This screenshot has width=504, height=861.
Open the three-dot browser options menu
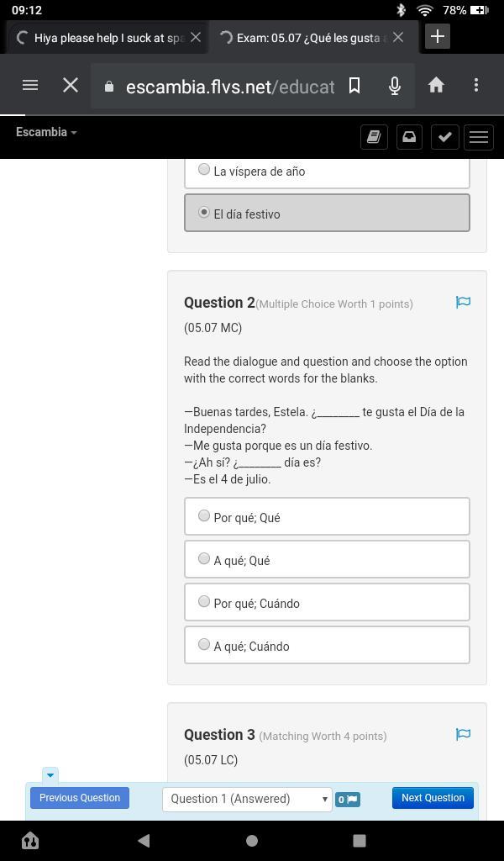pos(476,85)
